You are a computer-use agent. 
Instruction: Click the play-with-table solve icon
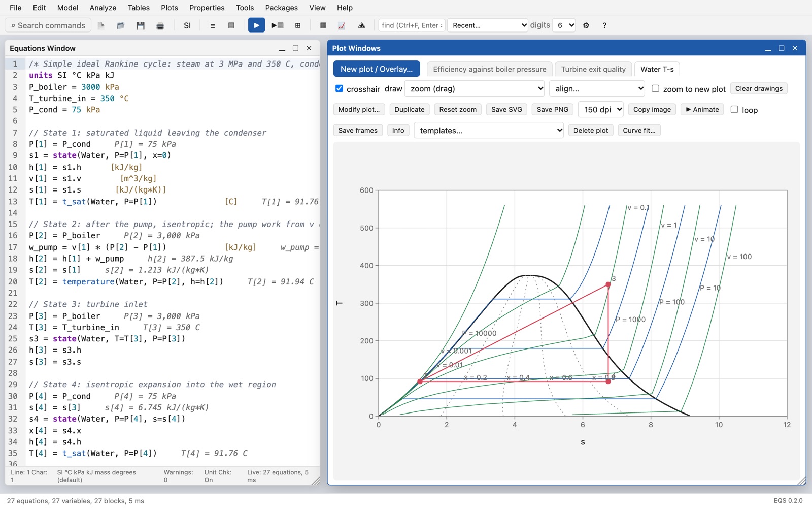tap(277, 25)
